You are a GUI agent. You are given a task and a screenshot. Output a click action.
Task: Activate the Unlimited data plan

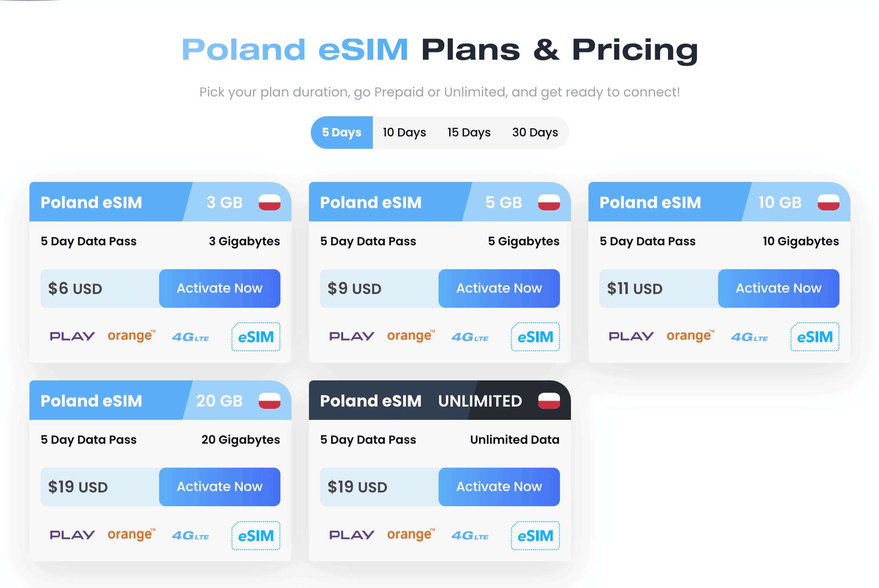pyautogui.click(x=499, y=486)
